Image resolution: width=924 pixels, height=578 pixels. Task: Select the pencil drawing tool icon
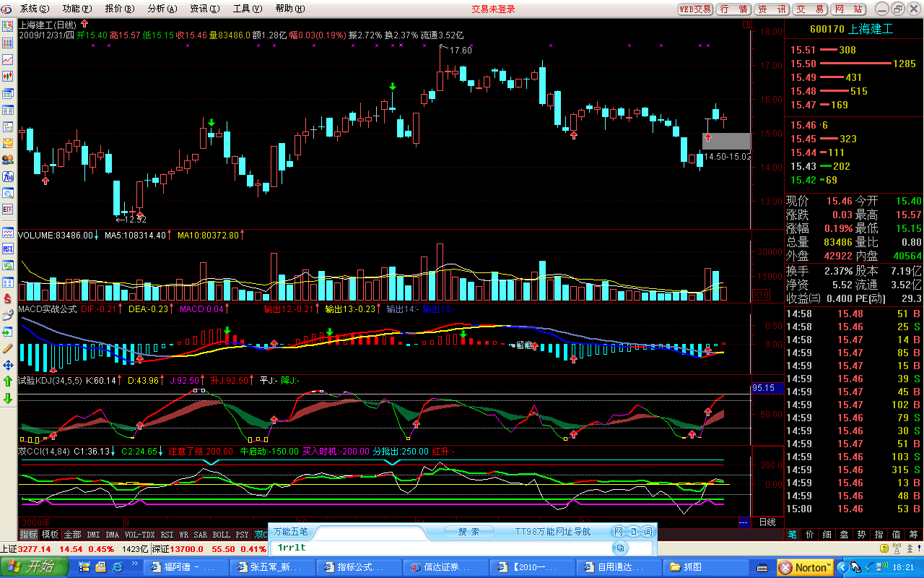click(8, 348)
